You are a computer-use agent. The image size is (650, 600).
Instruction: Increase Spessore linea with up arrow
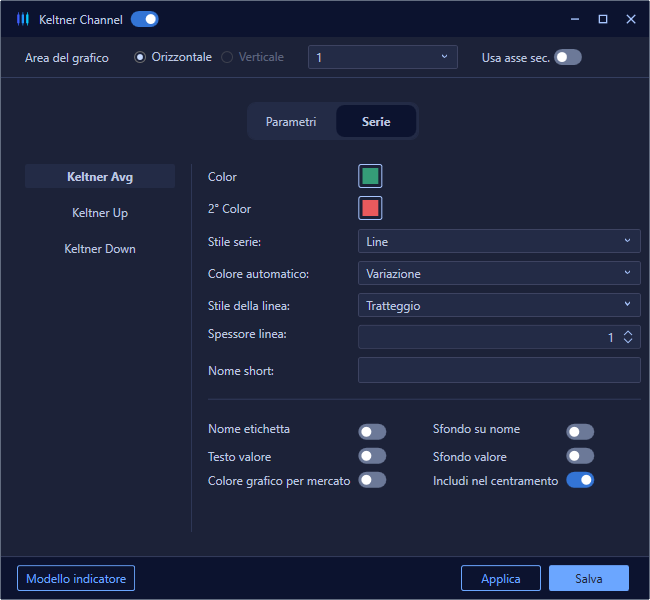(628, 333)
